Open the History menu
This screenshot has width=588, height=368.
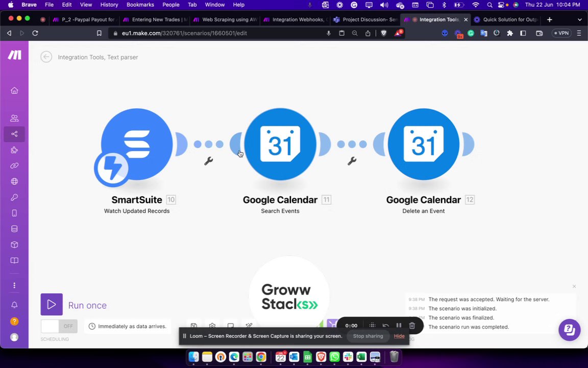click(x=109, y=5)
